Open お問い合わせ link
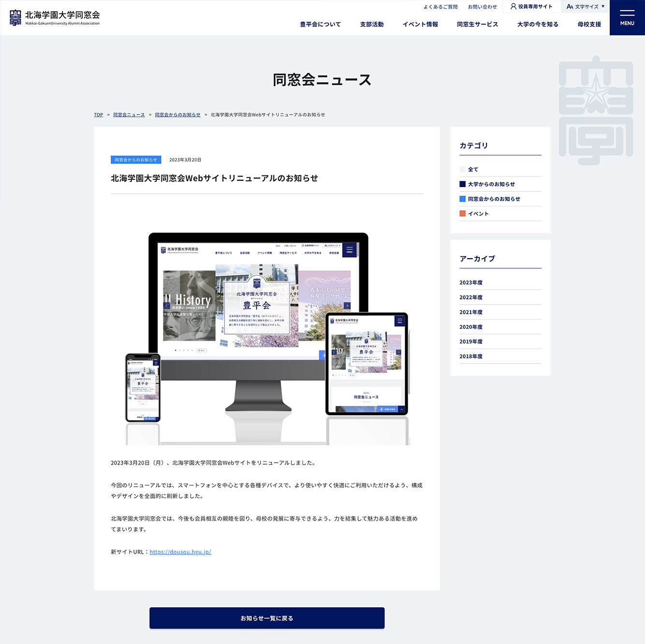This screenshot has width=645, height=644. coord(482,7)
